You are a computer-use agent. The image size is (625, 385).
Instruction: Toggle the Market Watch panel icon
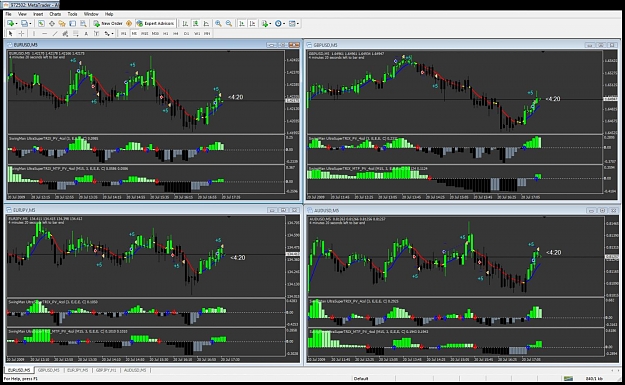pyautogui.click(x=41, y=24)
